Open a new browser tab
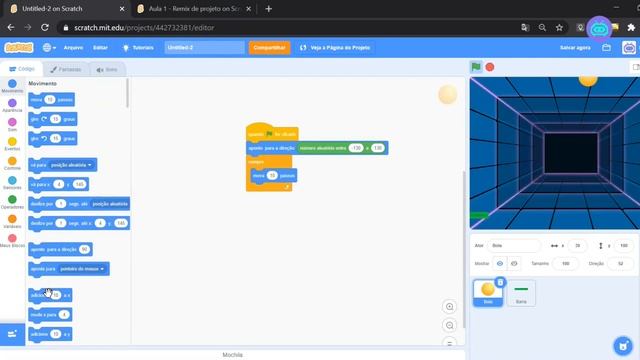Image resolution: width=640 pixels, height=360 pixels. [269, 9]
